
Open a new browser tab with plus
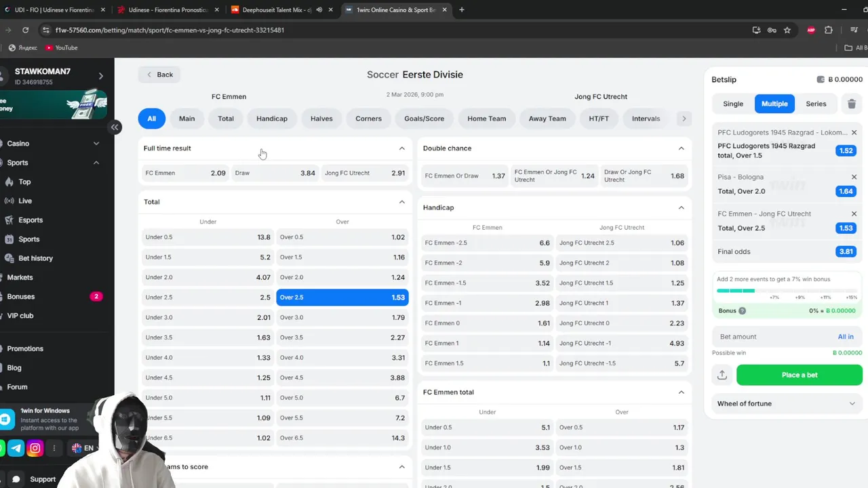462,9
